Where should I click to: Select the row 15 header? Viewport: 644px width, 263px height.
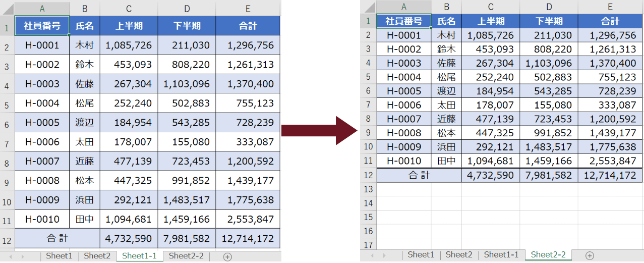368,217
